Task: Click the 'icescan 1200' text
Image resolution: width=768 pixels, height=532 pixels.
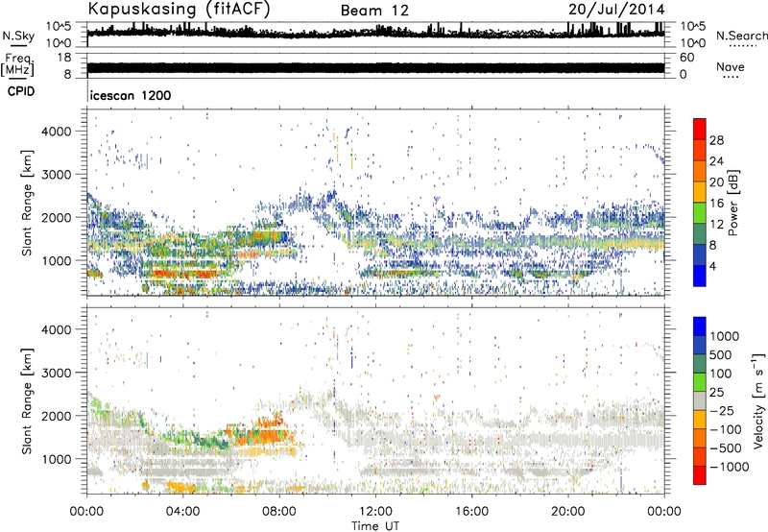Action: click(x=131, y=95)
